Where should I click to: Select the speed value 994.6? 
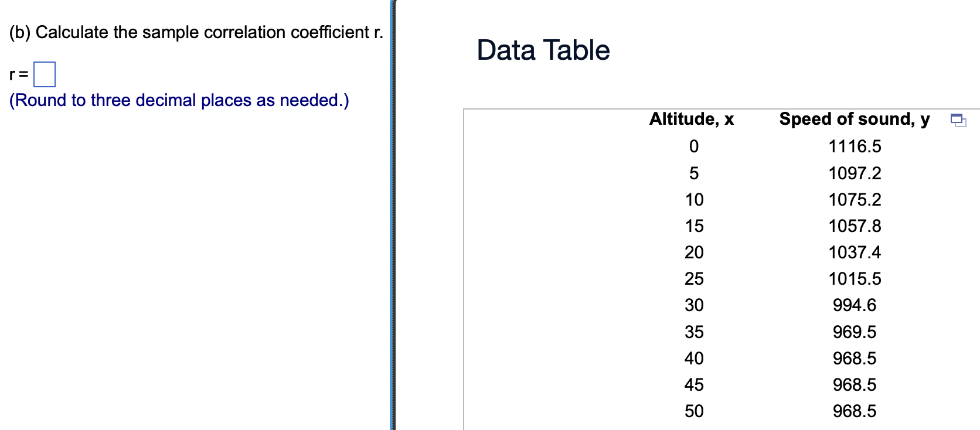point(855,305)
